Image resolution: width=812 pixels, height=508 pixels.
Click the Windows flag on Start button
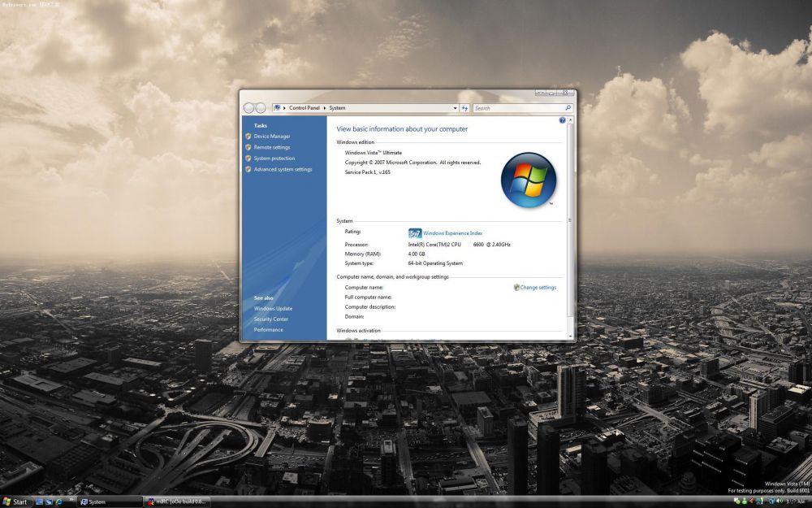click(x=6, y=501)
